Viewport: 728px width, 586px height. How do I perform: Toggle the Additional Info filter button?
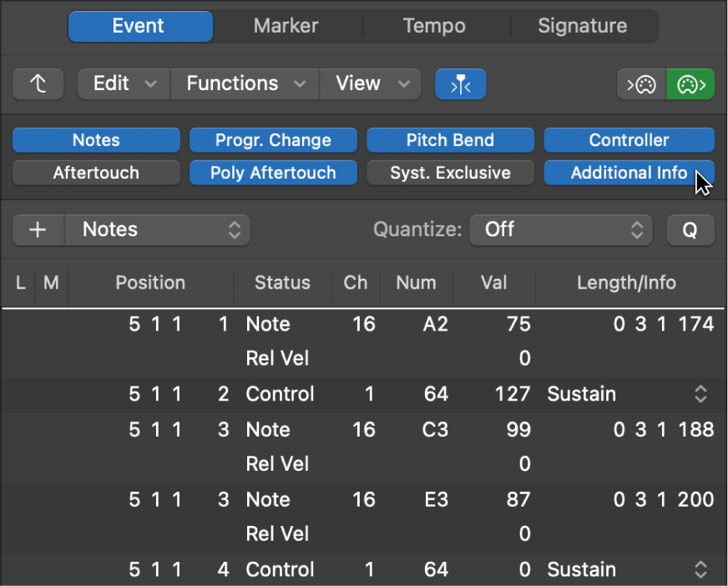click(629, 173)
